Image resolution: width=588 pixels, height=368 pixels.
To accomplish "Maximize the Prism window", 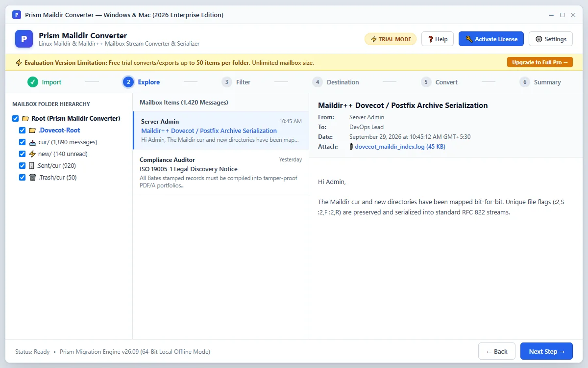I will (563, 15).
